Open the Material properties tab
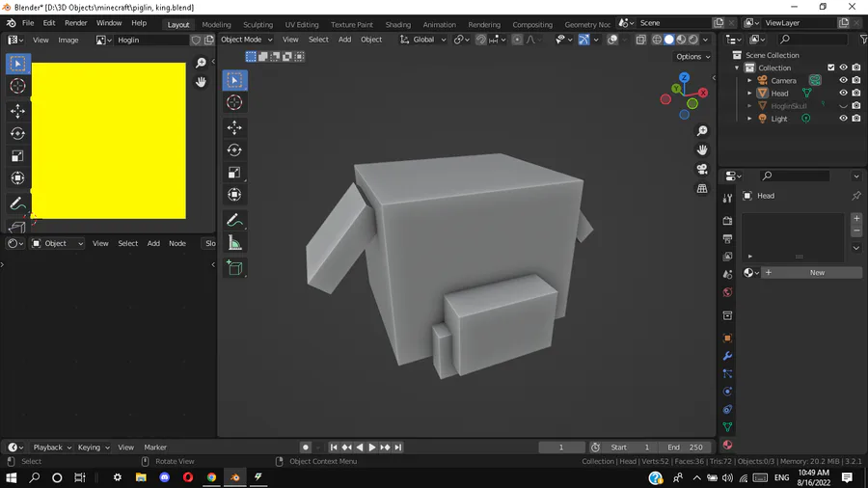The image size is (868, 488). pos(727,445)
